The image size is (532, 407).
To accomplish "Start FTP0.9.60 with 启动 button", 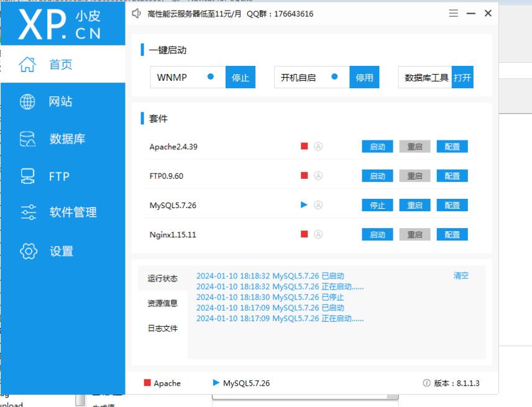I will click(x=377, y=176).
